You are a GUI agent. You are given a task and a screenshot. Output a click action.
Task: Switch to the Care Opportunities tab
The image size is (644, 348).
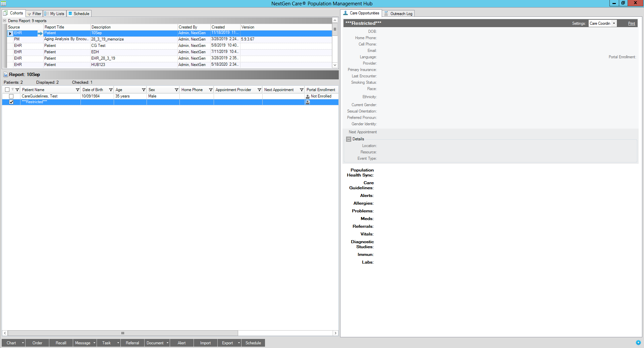click(361, 13)
